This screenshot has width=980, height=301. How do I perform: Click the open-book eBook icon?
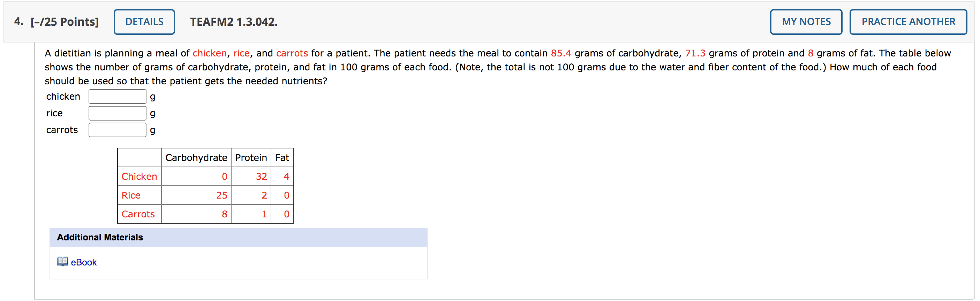tap(62, 262)
